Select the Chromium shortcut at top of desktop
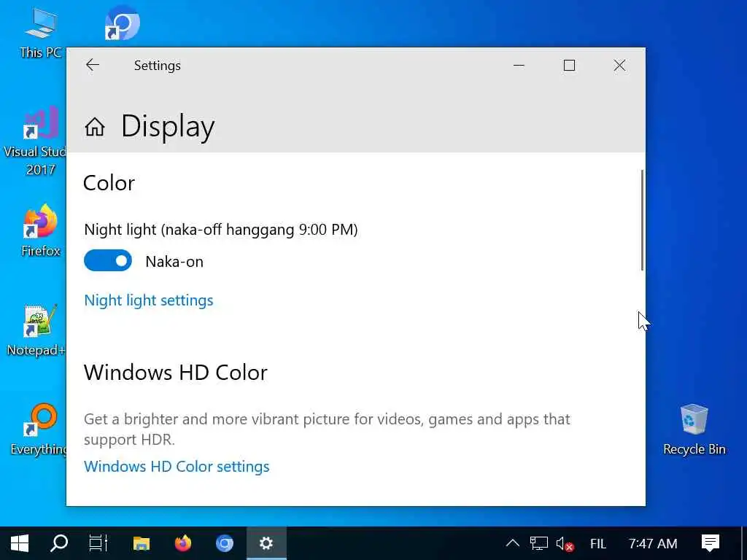The image size is (747, 560). pyautogui.click(x=123, y=23)
